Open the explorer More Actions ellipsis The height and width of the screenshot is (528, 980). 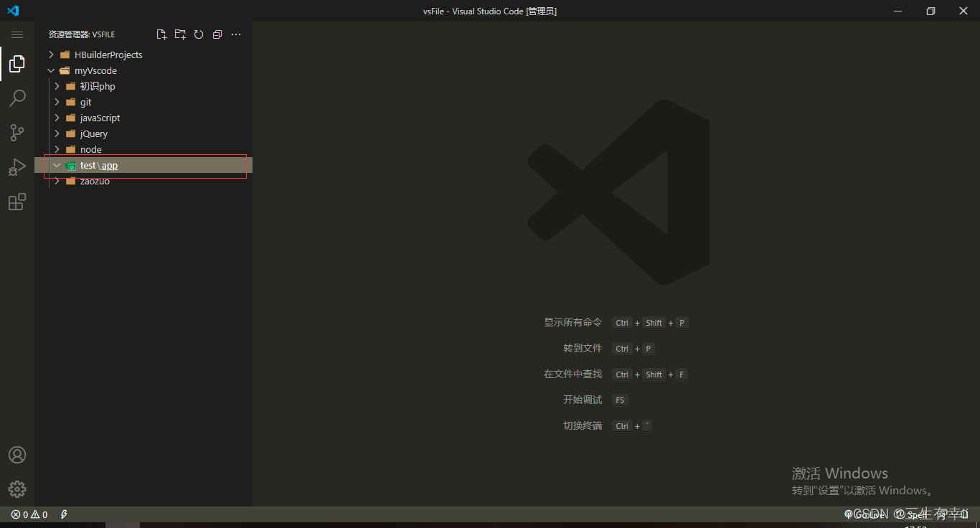tap(236, 34)
